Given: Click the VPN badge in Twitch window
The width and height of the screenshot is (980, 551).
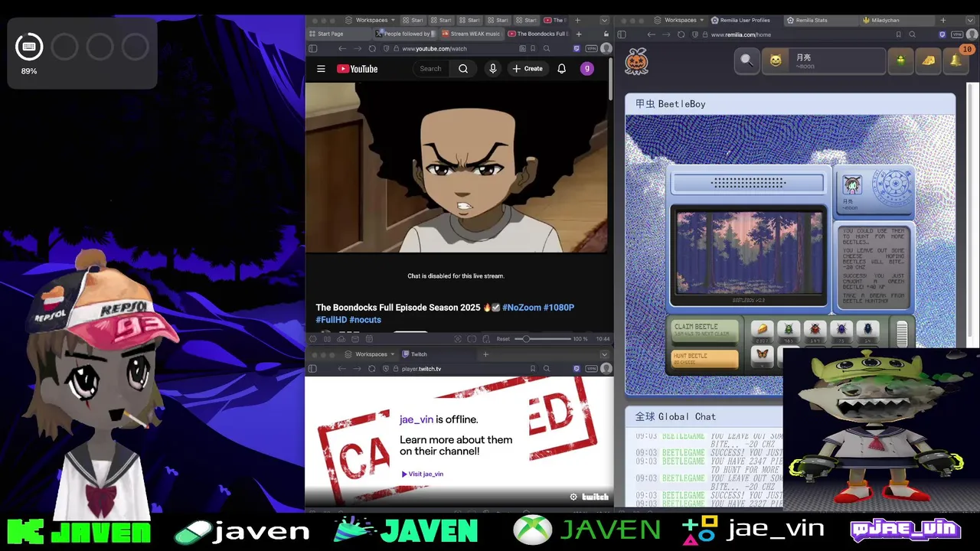Looking at the screenshot, I should pyautogui.click(x=592, y=369).
